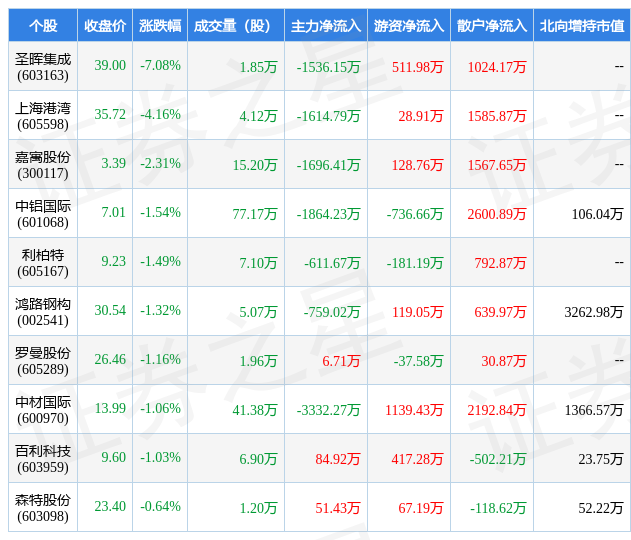Viewport: 631px width, 540px height.
Task: Click the 涨跌幅 column header
Action: [160, 26]
